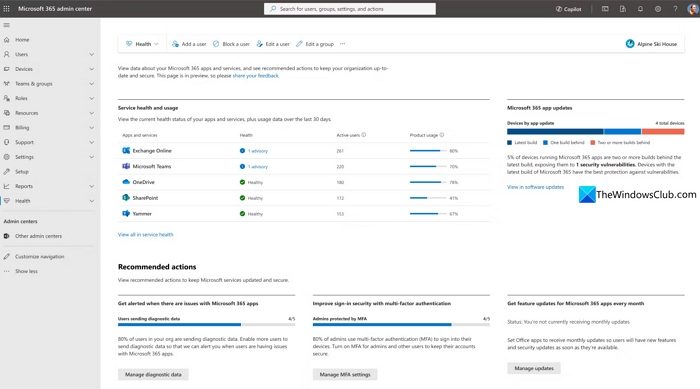Expand the Users chevron in sidebar
Image resolution: width=700 pixels, height=389 pixels.
pos(92,54)
